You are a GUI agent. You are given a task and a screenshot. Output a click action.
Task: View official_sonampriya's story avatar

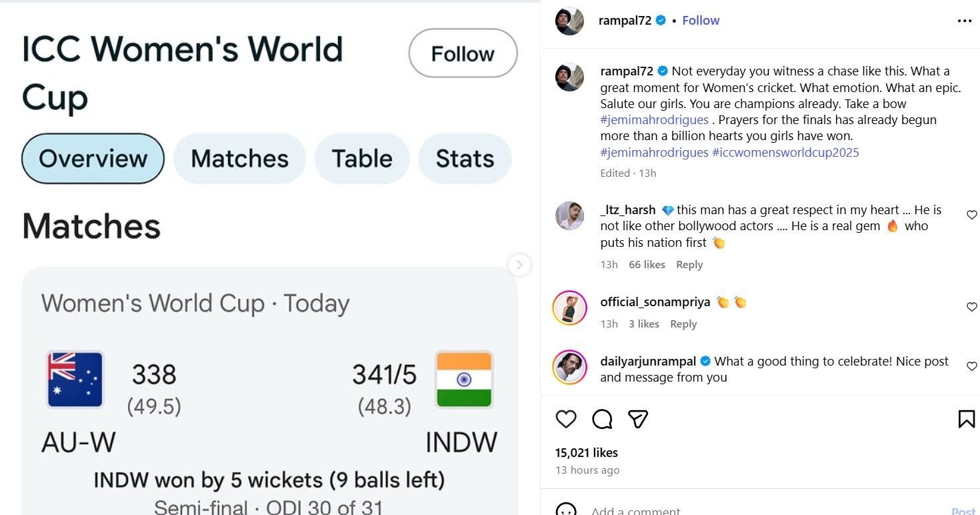click(570, 308)
